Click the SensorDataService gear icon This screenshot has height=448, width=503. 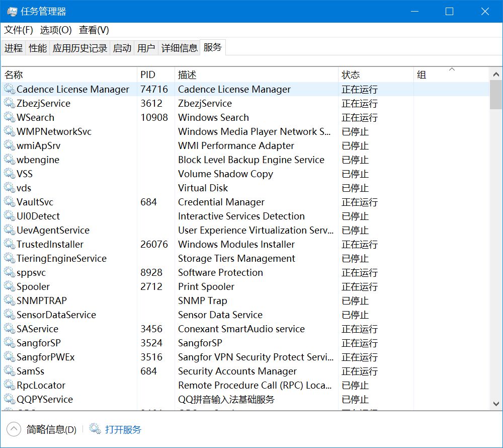(x=9, y=315)
